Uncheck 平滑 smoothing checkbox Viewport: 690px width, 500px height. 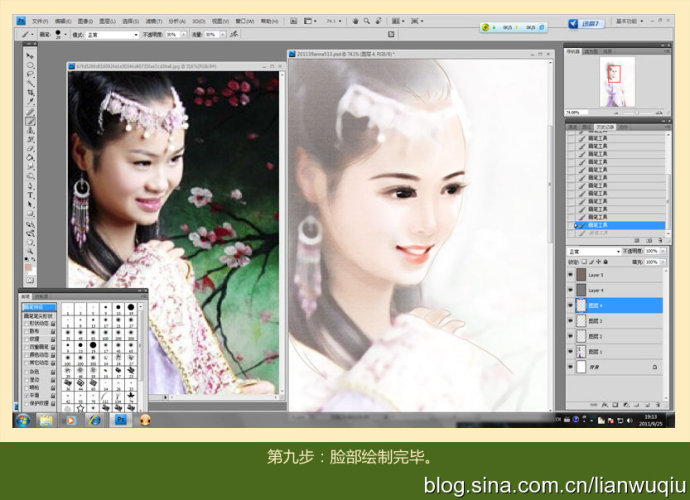coord(26,395)
